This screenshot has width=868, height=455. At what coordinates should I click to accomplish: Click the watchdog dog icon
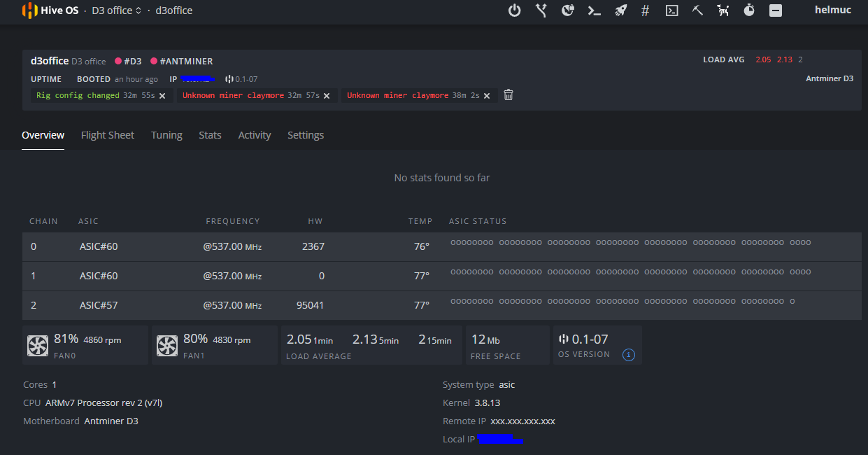click(x=723, y=10)
